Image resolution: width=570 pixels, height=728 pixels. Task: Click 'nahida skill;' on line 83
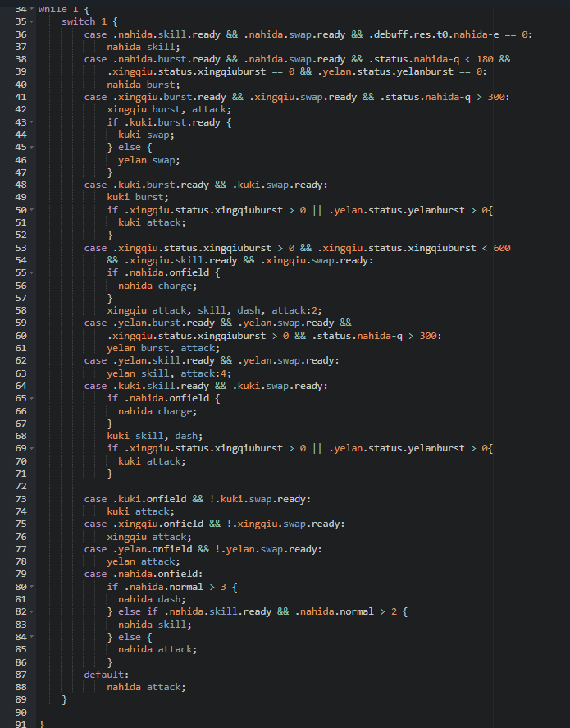click(x=154, y=625)
